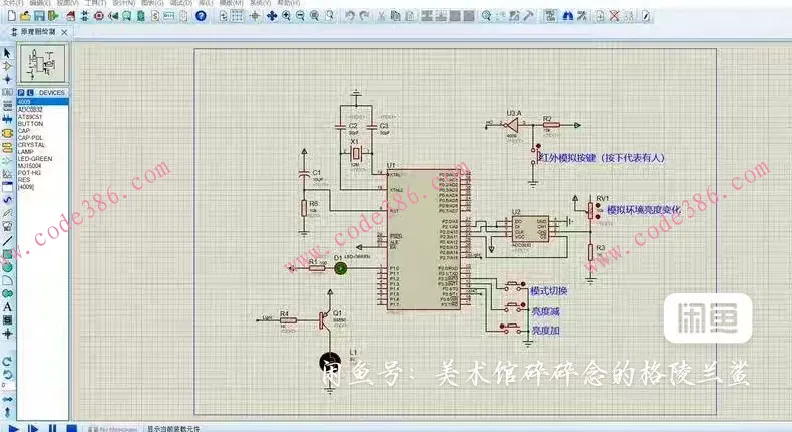Screen dimensions: 792x432
Task: Step the simulation one frame
Action: tap(33, 428)
